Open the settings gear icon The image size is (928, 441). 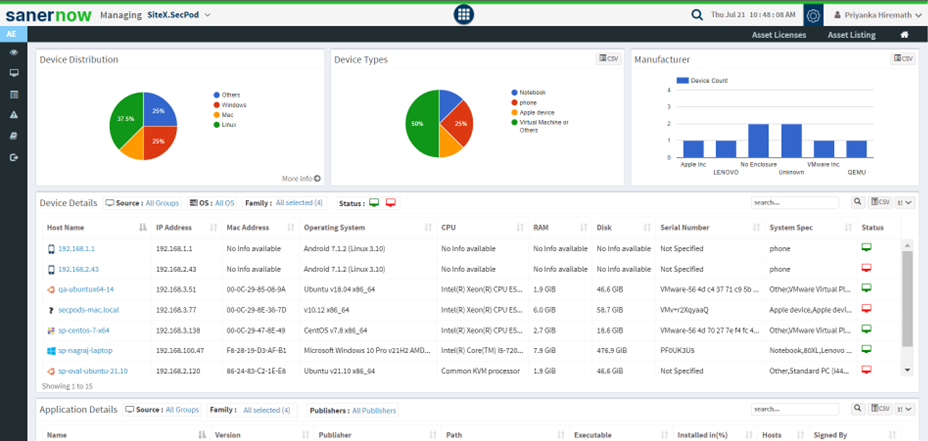(813, 15)
